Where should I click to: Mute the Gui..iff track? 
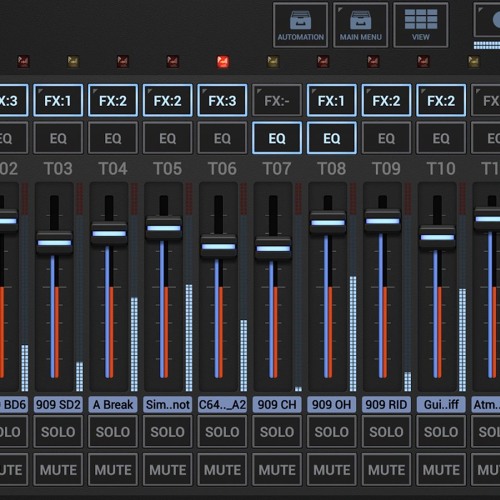click(x=441, y=470)
